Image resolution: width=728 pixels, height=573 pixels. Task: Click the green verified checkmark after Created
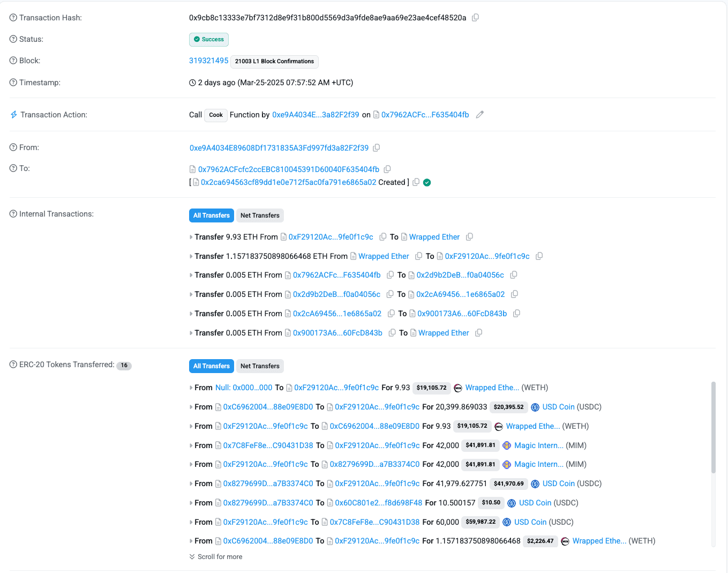click(427, 183)
